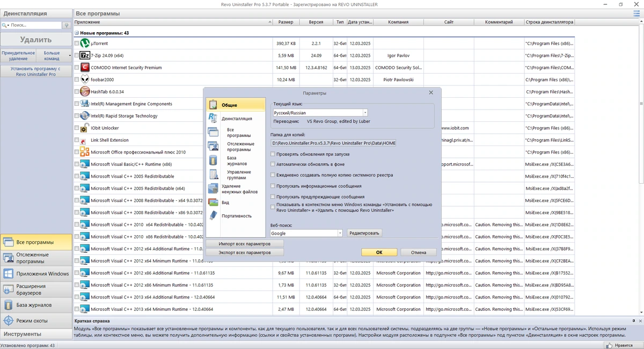The width and height of the screenshot is (644, 349).
Task: Open the Веб-поиск Google dropdown
Action: [340, 233]
